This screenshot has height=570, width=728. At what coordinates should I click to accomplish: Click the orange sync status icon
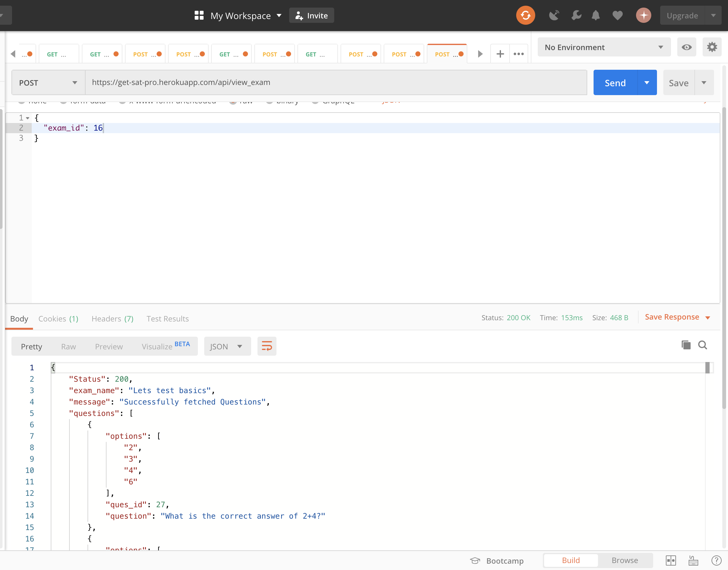coord(525,15)
